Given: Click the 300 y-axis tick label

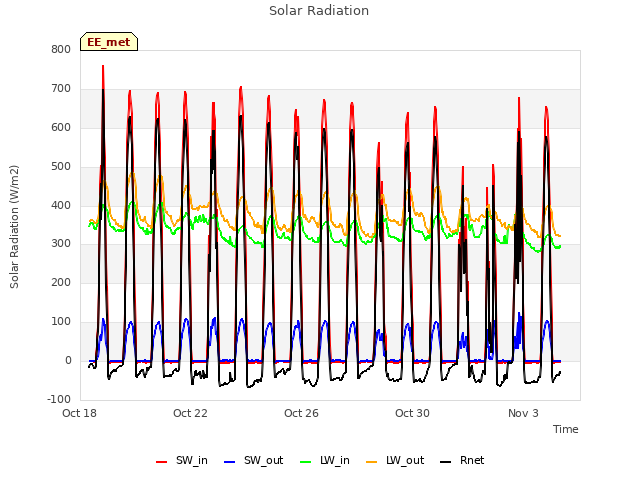Looking at the screenshot, I should pos(61,244).
